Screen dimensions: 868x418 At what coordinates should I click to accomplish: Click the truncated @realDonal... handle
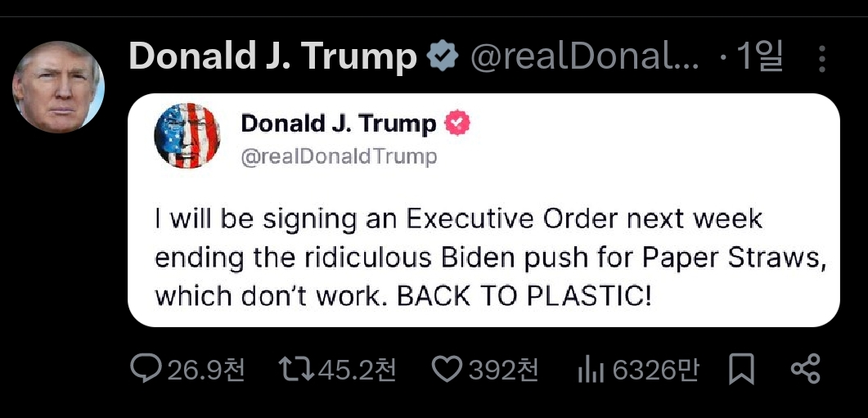tap(585, 57)
